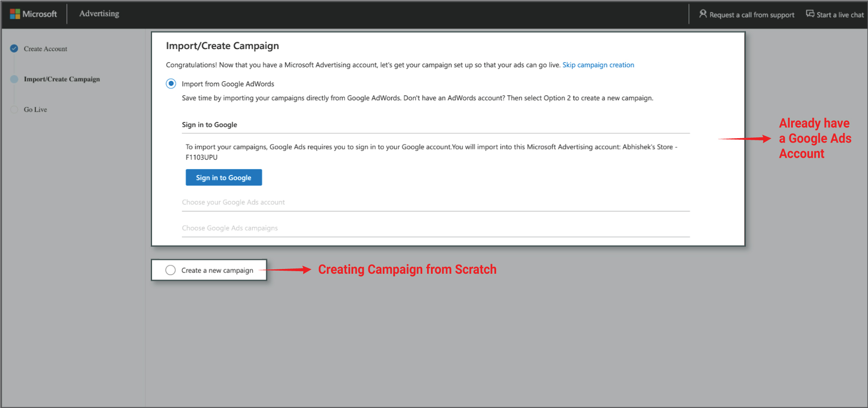Follow the Skip campaign creation link
This screenshot has height=408, width=868.
tap(598, 65)
